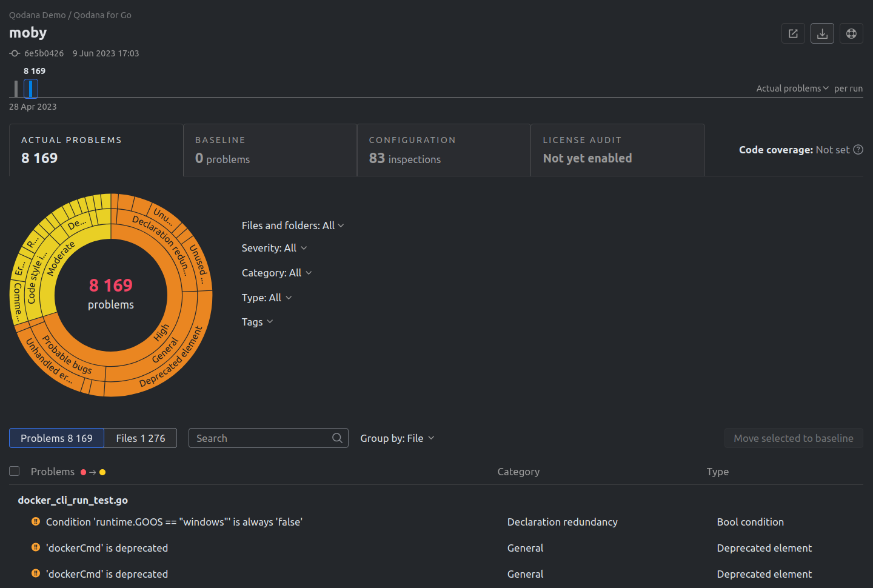Click the red-to-yellow severity sort indicator
The height and width of the screenshot is (588, 873).
(93, 472)
